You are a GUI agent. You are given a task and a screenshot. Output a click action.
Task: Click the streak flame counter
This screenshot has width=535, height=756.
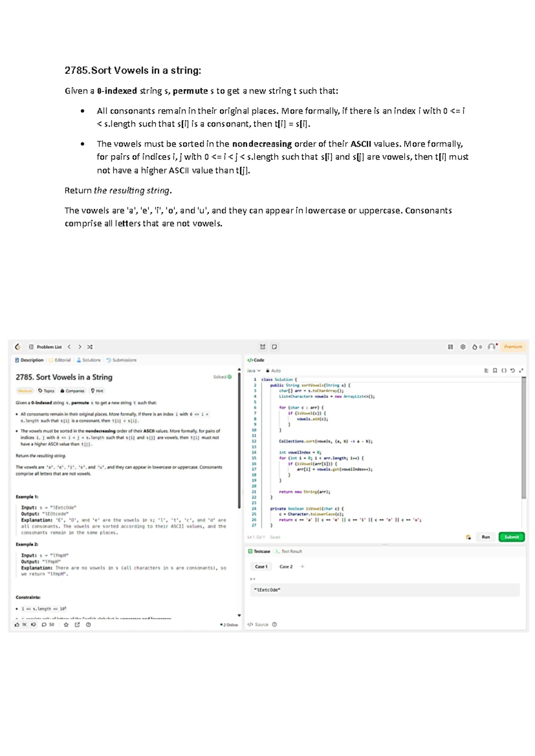tap(477, 347)
